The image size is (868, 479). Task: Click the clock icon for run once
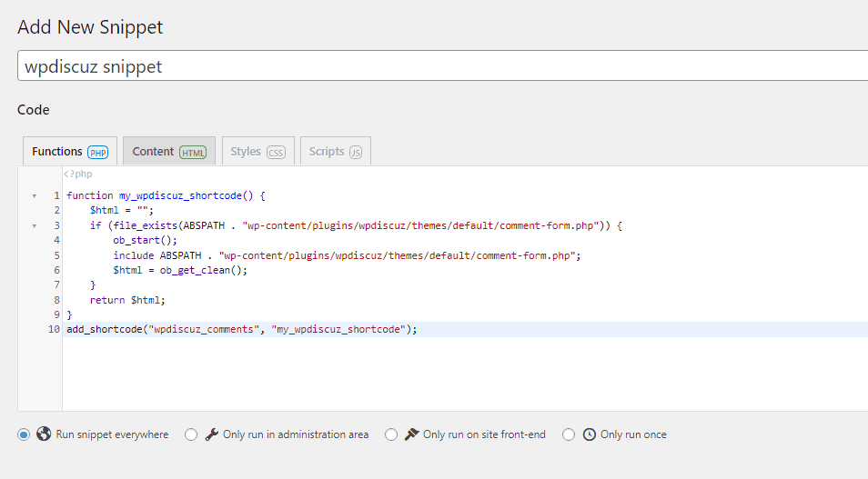pos(590,434)
